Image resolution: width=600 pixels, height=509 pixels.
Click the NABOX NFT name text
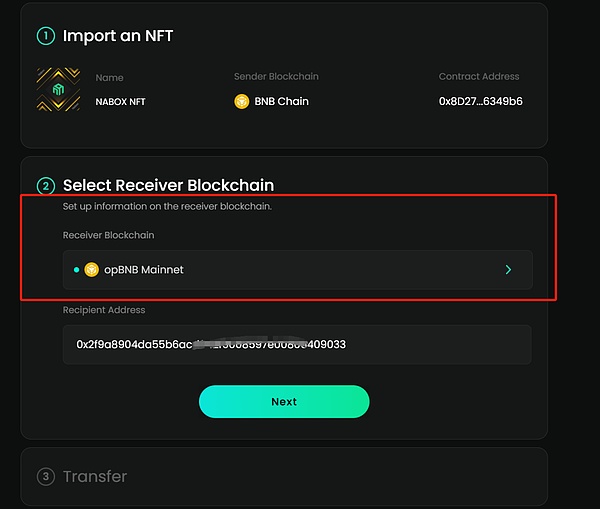point(120,102)
